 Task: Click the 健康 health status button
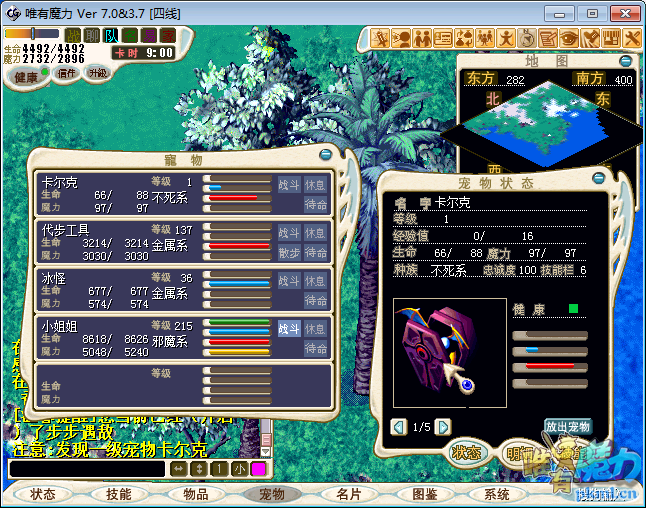click(x=27, y=77)
